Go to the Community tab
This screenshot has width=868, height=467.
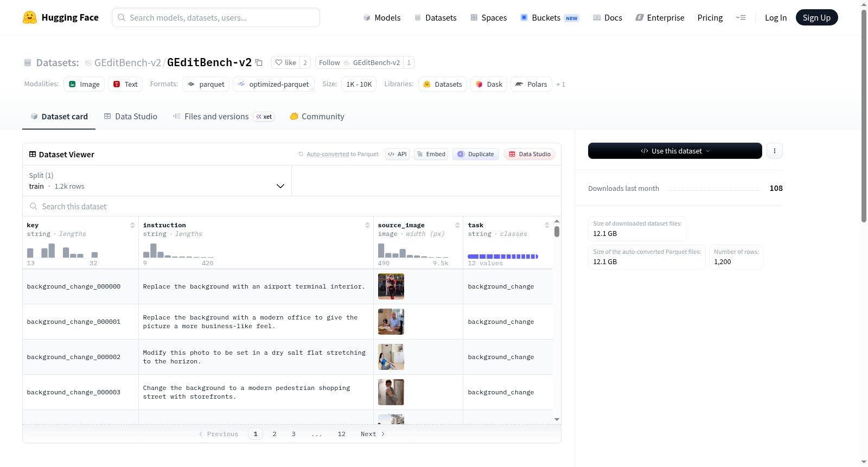coord(317,117)
